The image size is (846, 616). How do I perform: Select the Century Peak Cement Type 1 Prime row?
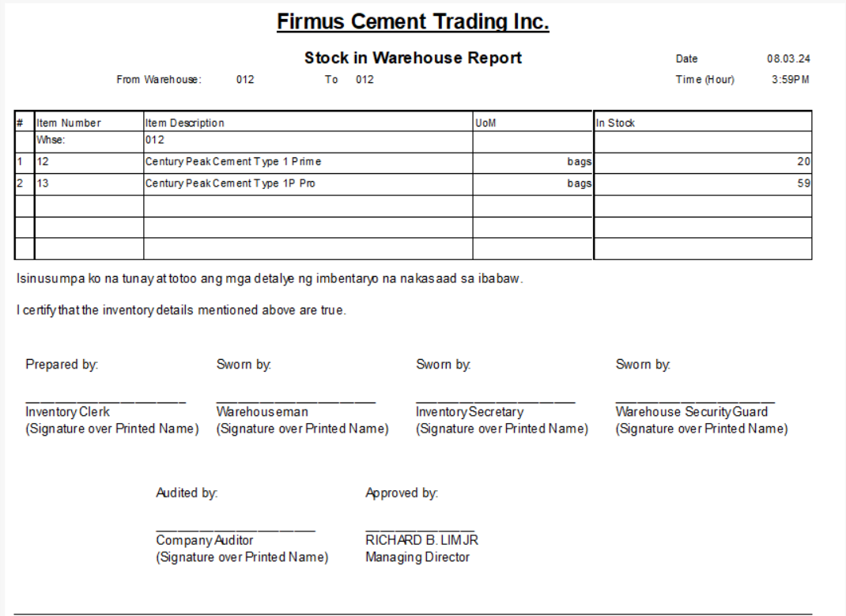(233, 162)
